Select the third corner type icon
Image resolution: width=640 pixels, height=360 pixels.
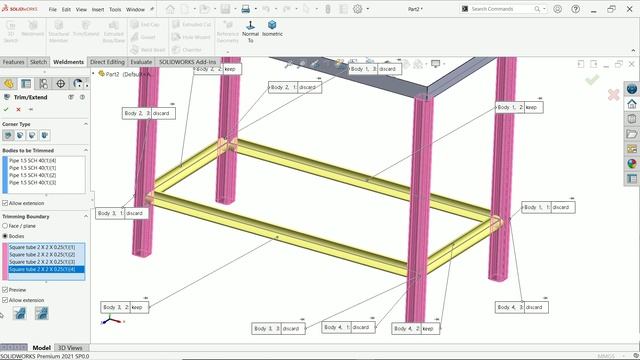pos(32,135)
